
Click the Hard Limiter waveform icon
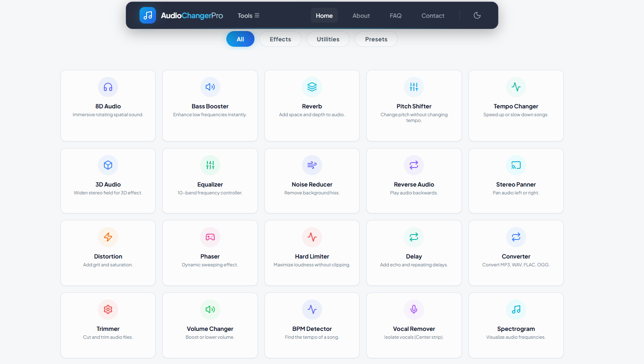(312, 237)
